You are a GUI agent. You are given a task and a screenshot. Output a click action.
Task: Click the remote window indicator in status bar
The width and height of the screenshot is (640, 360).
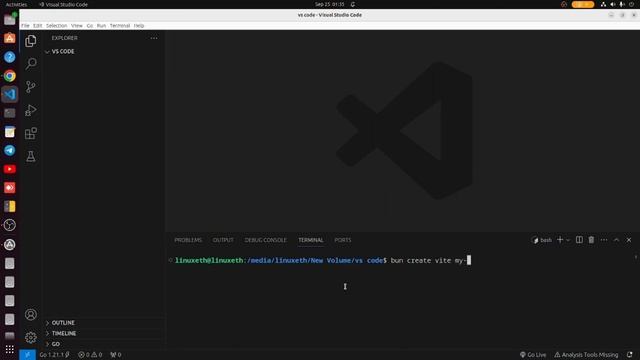[27, 355]
